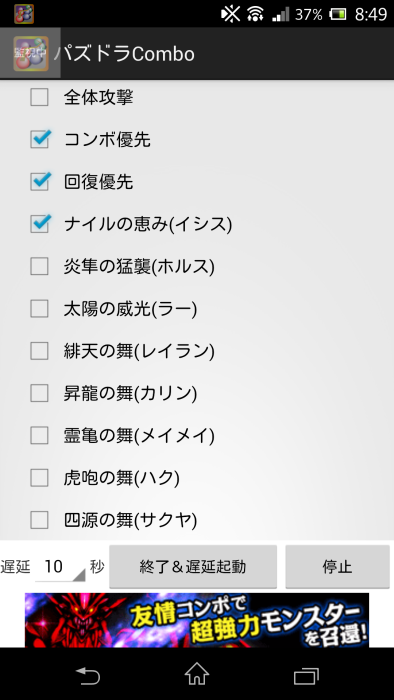
Task: Tap the パズドラCombo app icon in action bar
Action: pyautogui.click(x=30, y=54)
